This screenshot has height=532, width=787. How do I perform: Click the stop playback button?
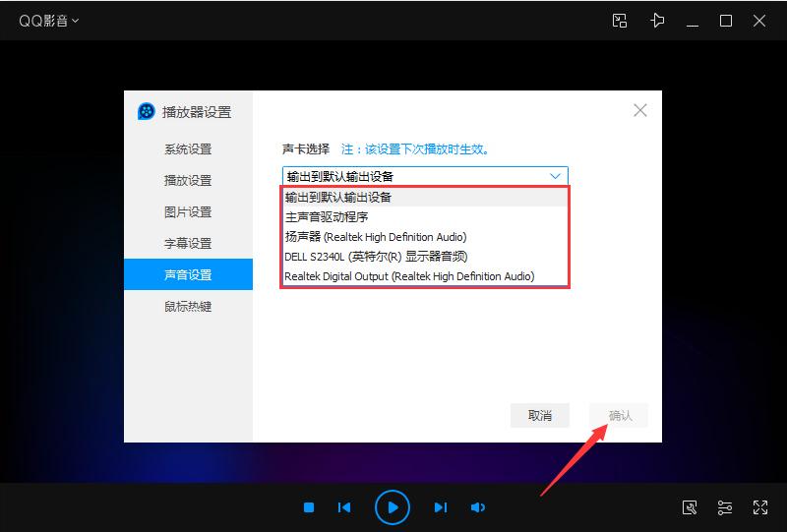coord(309,507)
